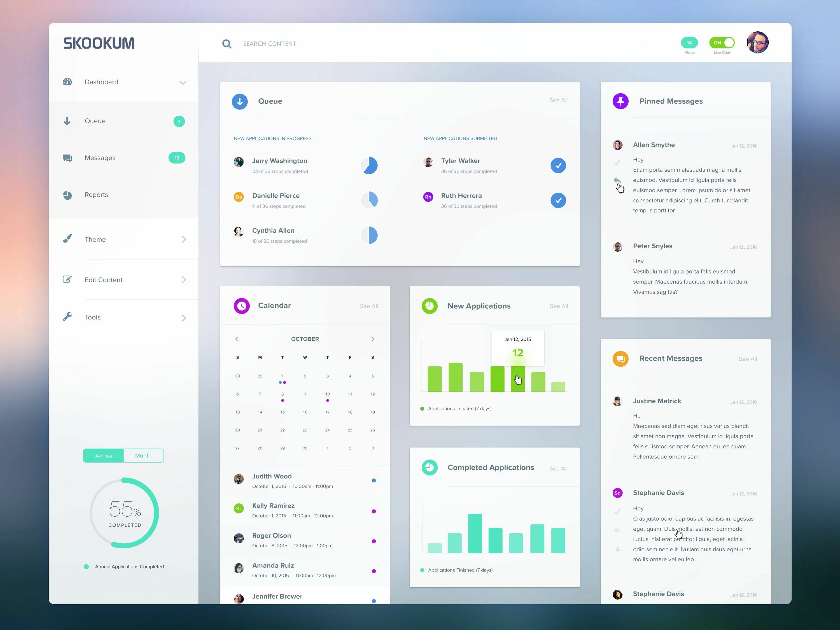Expand the Edit Content submenu chevron
This screenshot has width=840, height=630.
184,279
